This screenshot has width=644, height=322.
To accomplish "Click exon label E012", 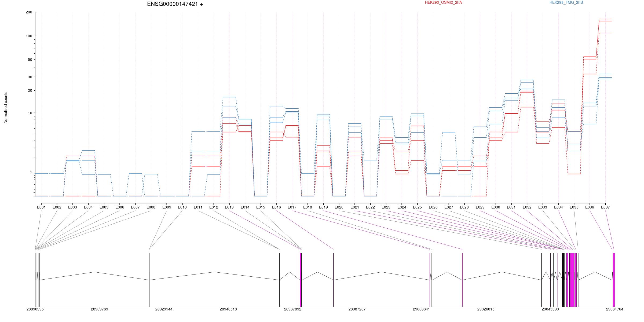I will 214,207.
